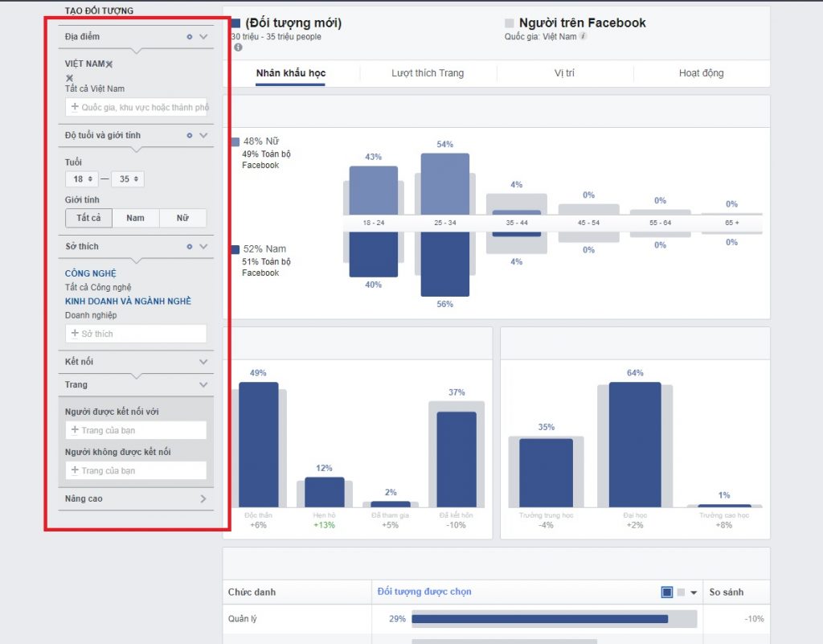This screenshot has width=823, height=644.
Task: Click the X icon above Tất cả Việt Nam
Action: (69, 78)
